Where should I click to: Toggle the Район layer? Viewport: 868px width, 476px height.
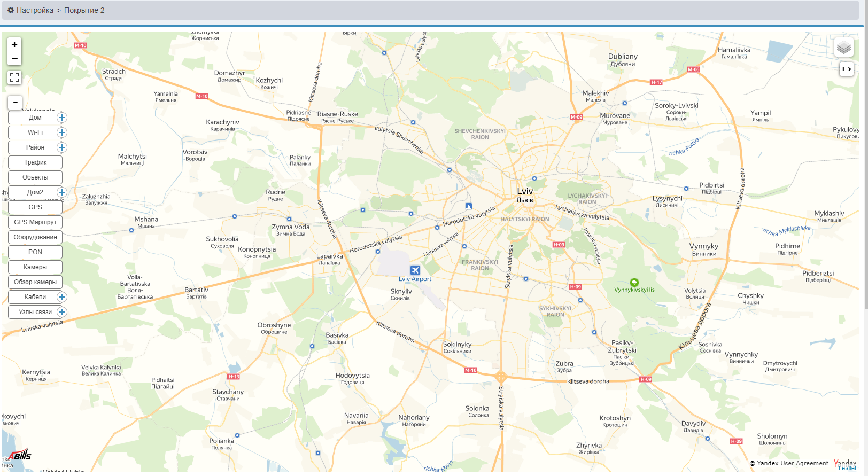(x=35, y=147)
